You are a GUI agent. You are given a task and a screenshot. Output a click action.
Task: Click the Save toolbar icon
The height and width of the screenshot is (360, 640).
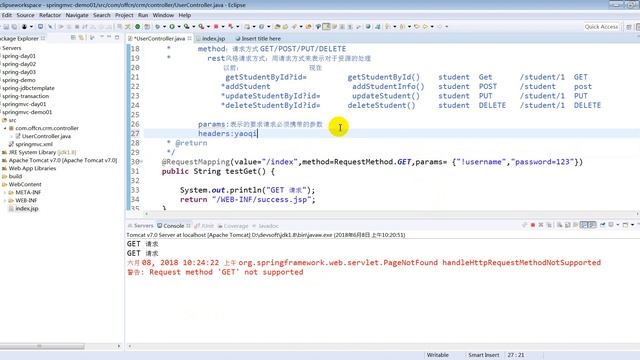tap(6, 27)
